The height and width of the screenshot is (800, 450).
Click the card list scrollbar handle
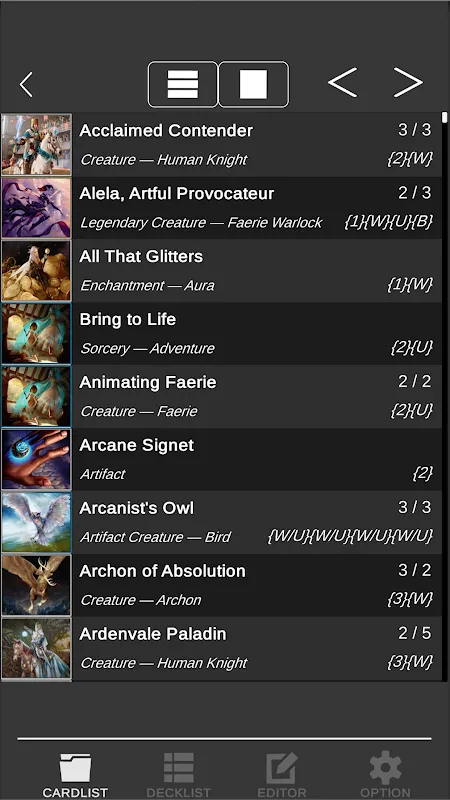click(x=445, y=117)
